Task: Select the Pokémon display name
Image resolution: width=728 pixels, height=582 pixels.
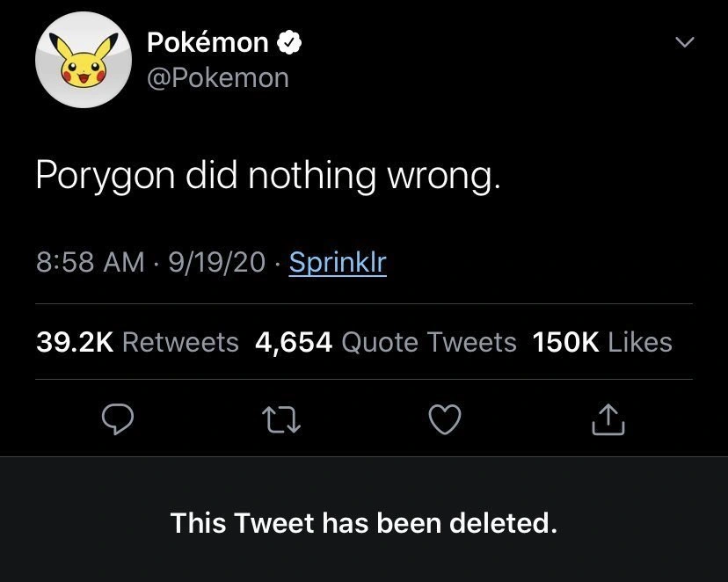Action: coord(207,40)
